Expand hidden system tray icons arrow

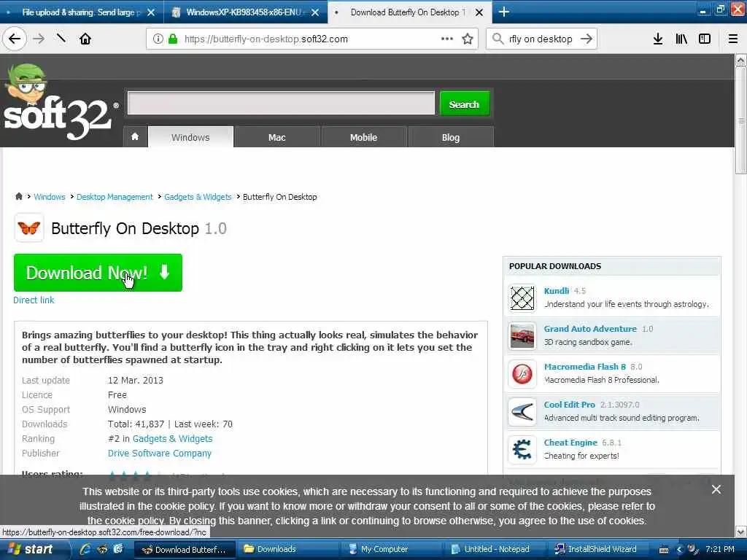[679, 550]
